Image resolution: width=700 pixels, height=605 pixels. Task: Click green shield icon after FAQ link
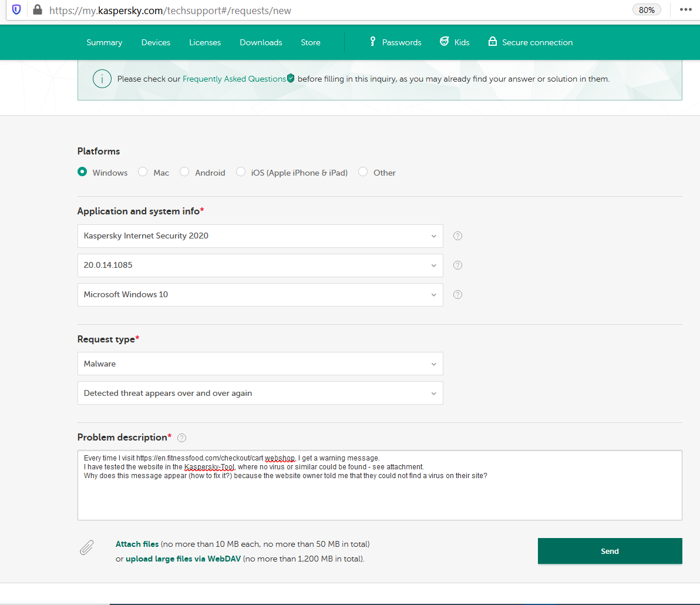pos(291,79)
